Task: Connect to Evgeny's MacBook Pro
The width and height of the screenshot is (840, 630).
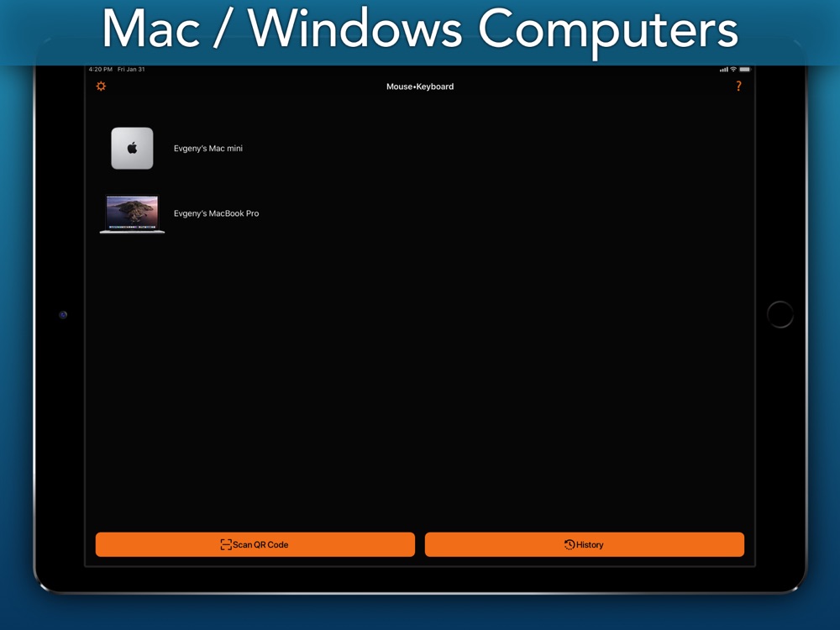Action: click(x=216, y=213)
